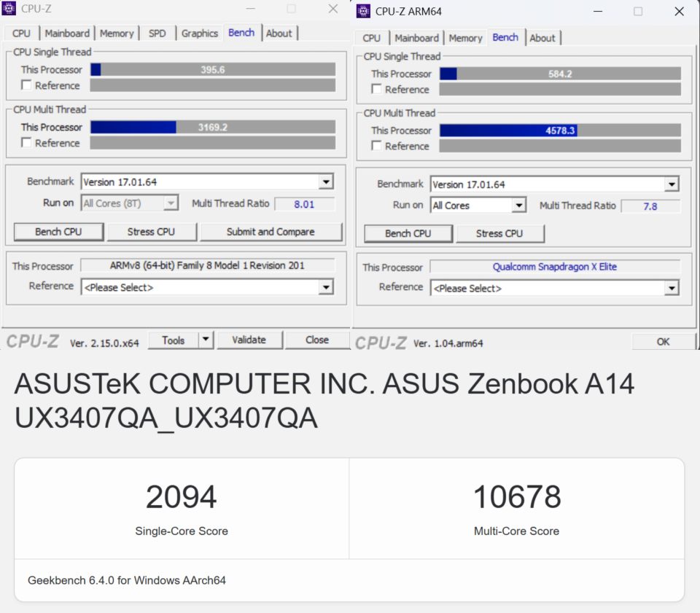Click the Tools button

[173, 340]
